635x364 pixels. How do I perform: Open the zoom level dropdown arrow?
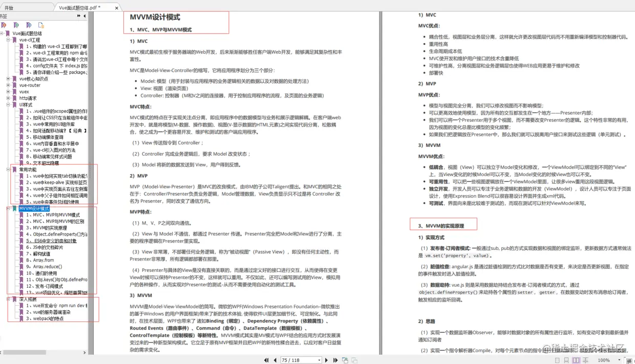[619, 360]
